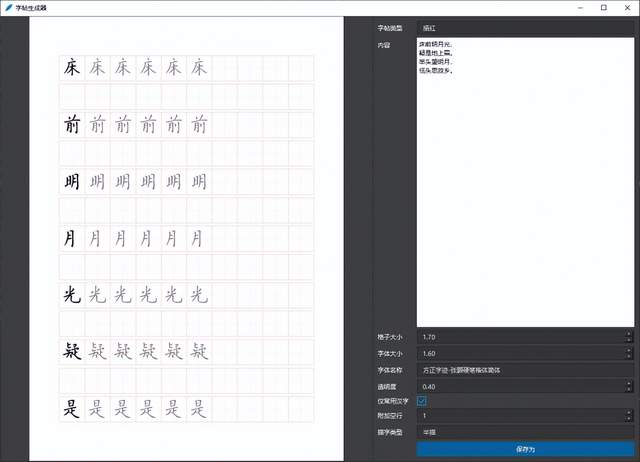Decrease 透明度 with the down arrow
The image size is (640, 462).
pyautogui.click(x=629, y=388)
